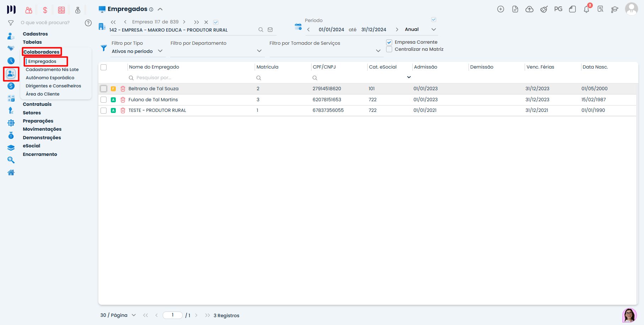
Task: Click the company search magnifier icon
Action: click(x=261, y=30)
